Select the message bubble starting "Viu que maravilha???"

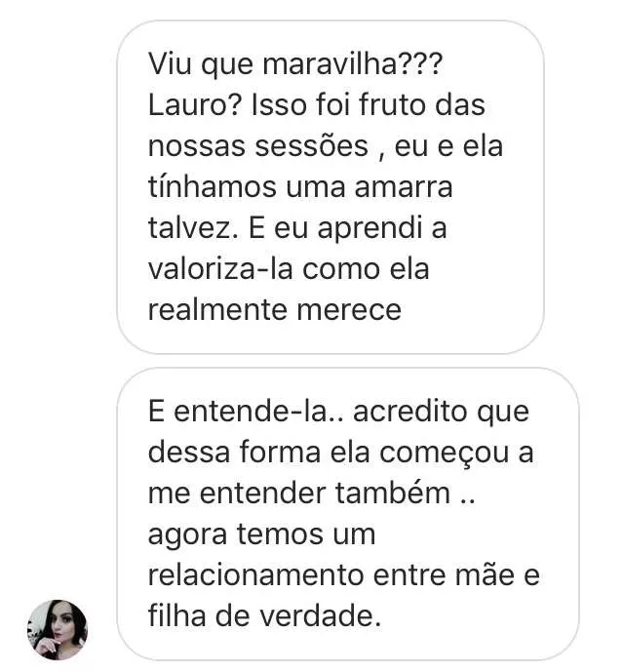point(331,187)
